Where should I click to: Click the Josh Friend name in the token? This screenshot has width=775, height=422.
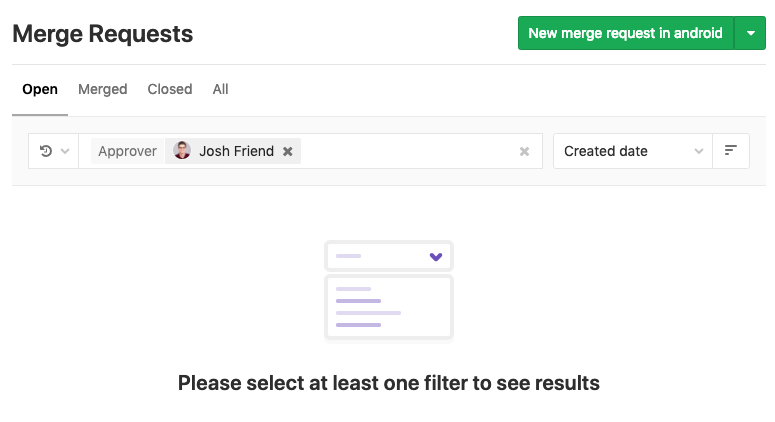pos(236,151)
